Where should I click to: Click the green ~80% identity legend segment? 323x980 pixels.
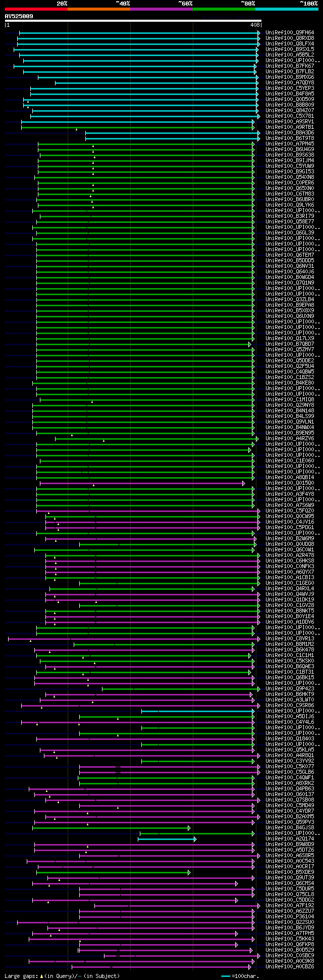[x=224, y=9]
